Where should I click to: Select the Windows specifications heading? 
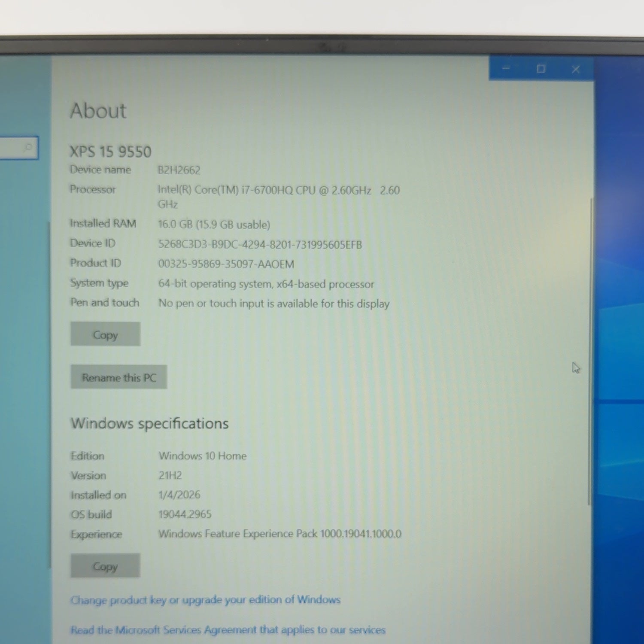(x=149, y=424)
